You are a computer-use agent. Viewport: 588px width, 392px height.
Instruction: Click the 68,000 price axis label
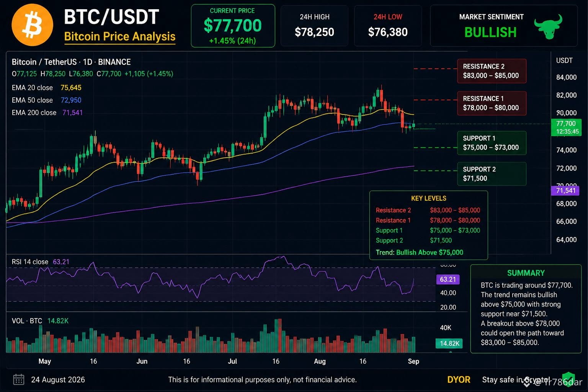[566, 204]
